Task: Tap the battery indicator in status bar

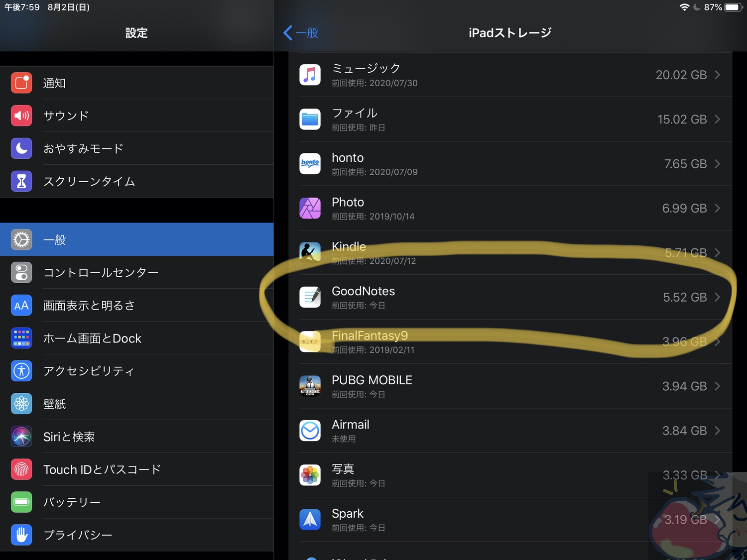Action: tap(734, 7)
